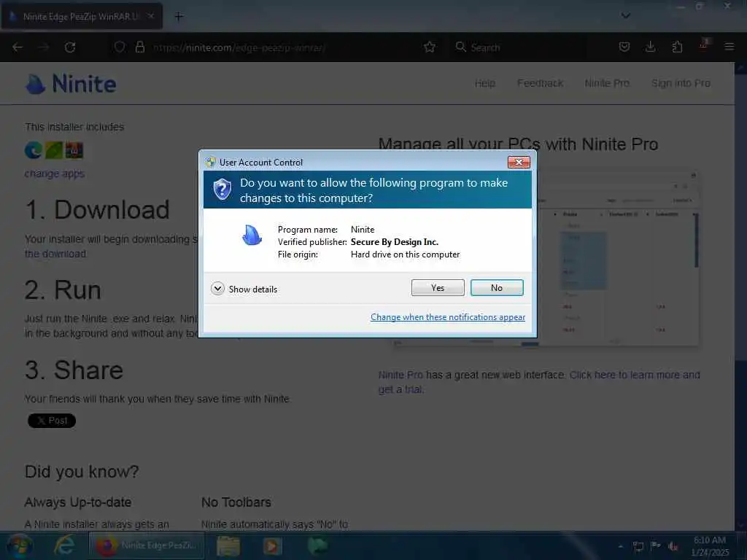Click the page vertical scrollbar
Screen dimensions: 747x560
[x=740, y=295]
